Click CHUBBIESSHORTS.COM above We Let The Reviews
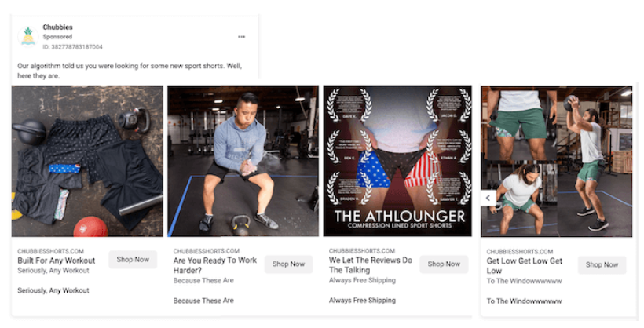This screenshot has height=328, width=644. click(x=362, y=250)
